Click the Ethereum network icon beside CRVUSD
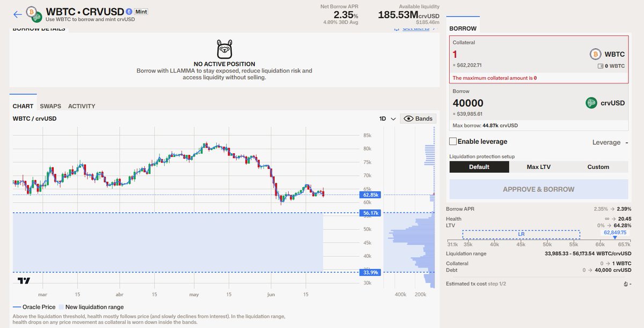 coord(128,11)
